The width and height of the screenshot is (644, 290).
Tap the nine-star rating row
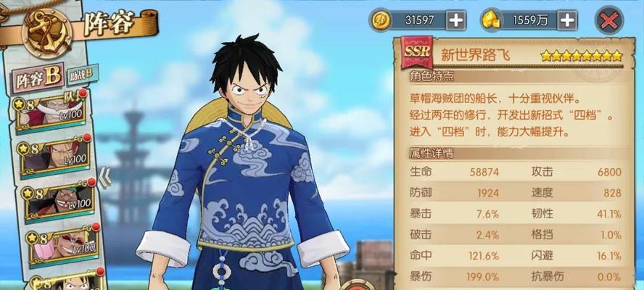[x=582, y=57]
